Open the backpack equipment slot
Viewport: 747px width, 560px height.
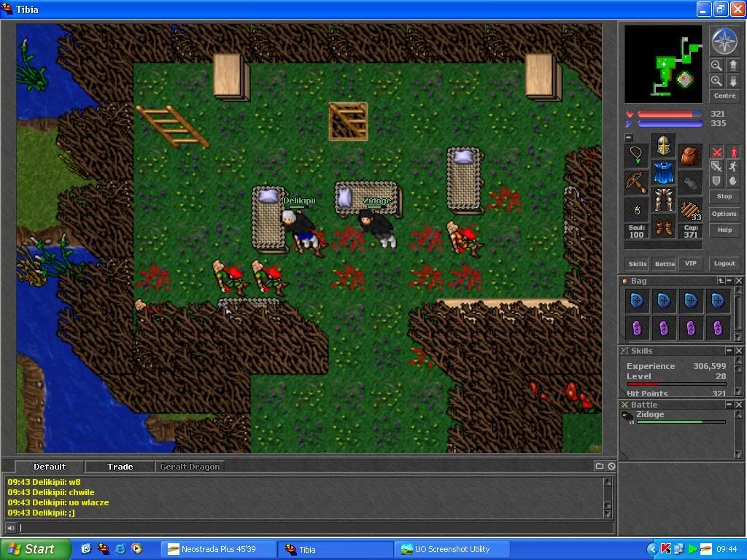pyautogui.click(x=690, y=156)
